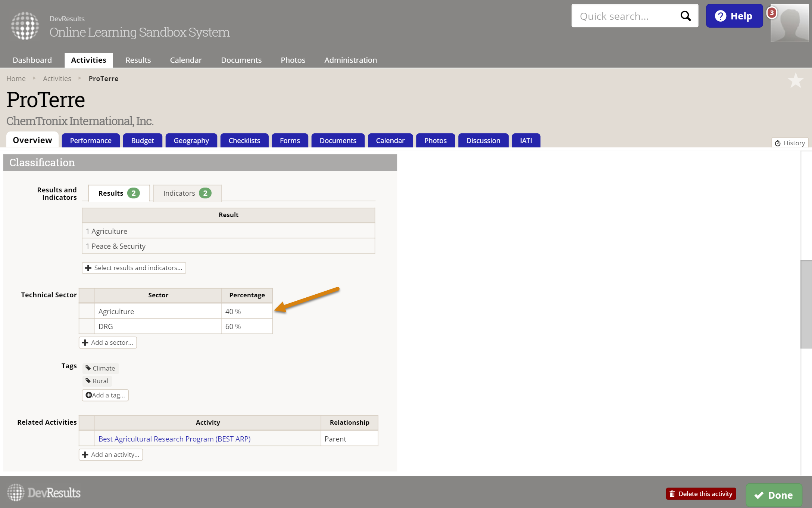
Task: Open the Geography tab
Action: (191, 140)
